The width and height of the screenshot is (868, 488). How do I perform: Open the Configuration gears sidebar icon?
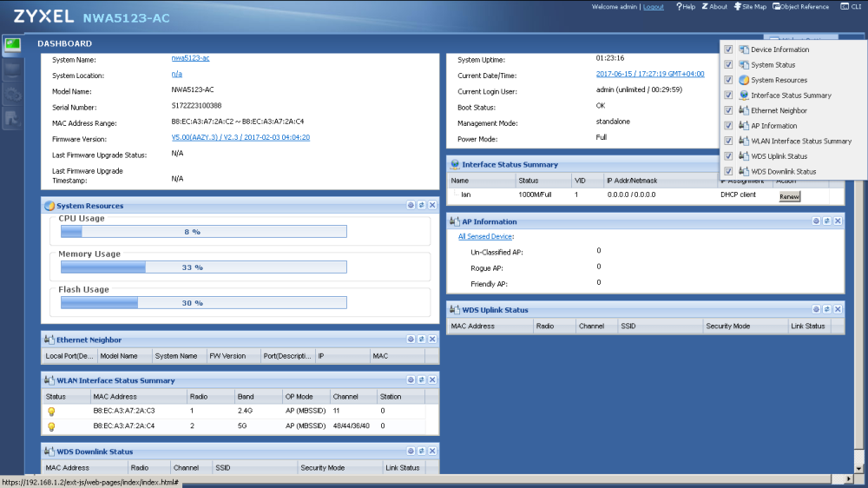(x=12, y=94)
